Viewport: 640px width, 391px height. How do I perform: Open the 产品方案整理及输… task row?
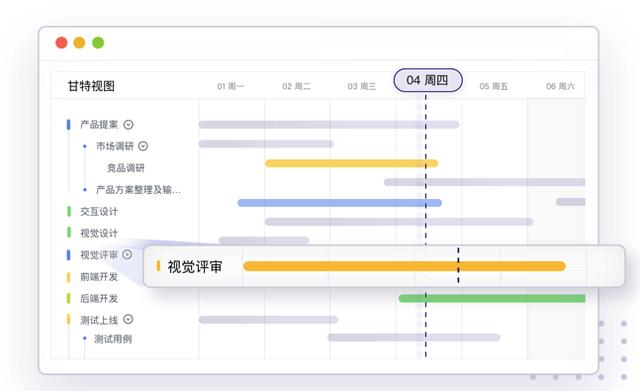point(138,190)
